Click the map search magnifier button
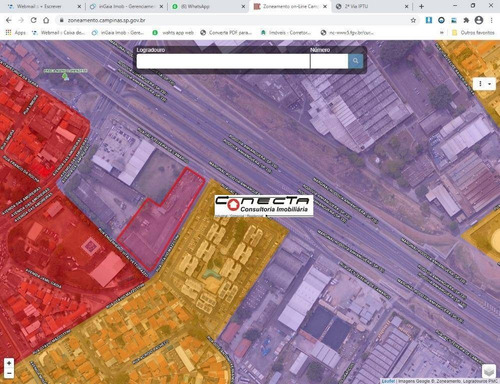This screenshot has width=500, height=384. click(x=355, y=61)
